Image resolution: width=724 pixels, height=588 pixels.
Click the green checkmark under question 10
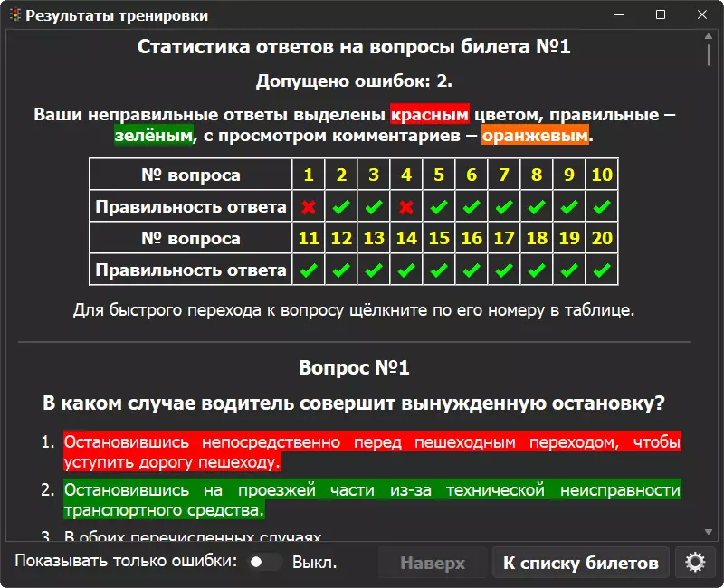click(x=602, y=207)
